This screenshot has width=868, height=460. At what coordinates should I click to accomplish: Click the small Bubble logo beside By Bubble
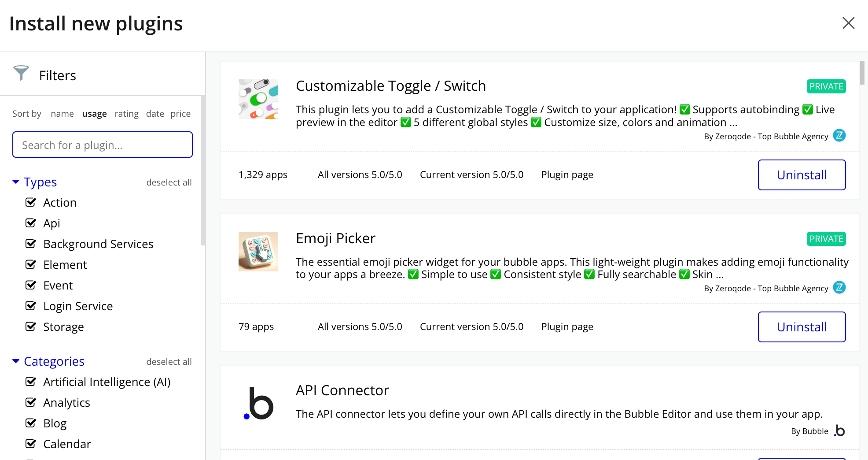839,430
